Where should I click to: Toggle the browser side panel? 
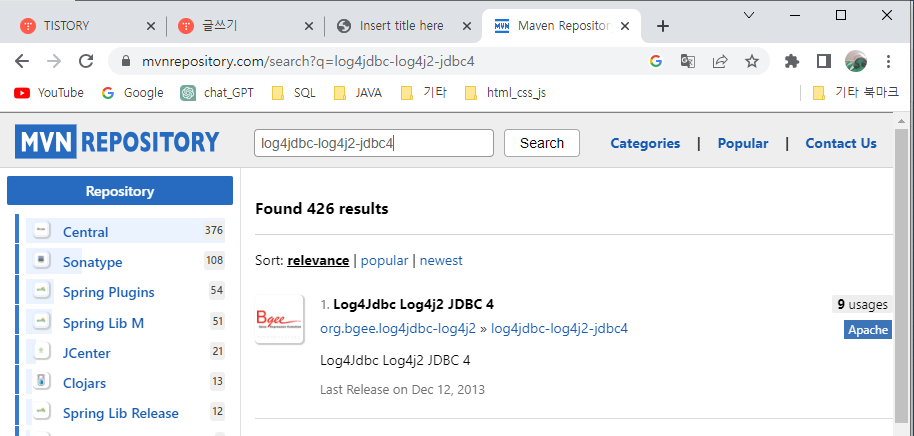[x=824, y=61]
